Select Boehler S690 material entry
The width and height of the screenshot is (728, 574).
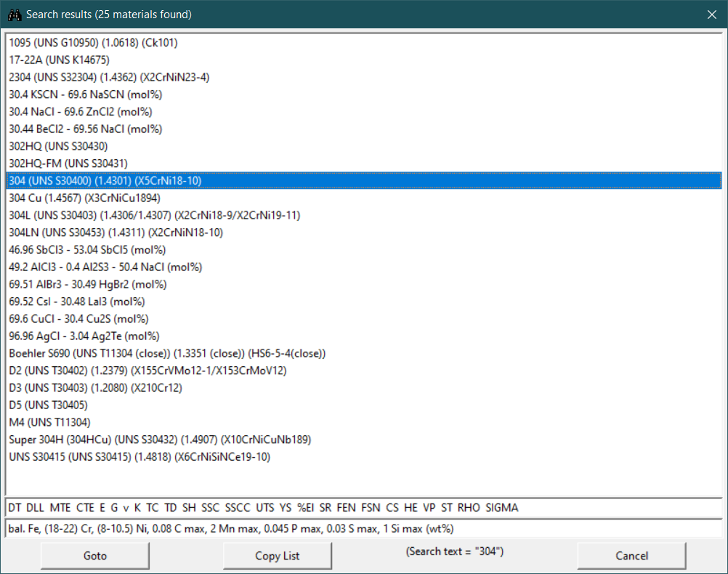coord(167,353)
